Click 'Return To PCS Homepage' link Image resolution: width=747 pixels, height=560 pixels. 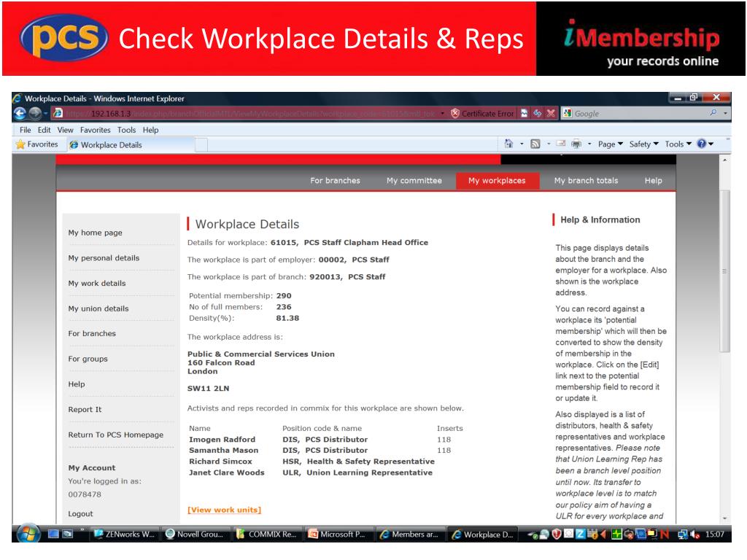tap(116, 435)
